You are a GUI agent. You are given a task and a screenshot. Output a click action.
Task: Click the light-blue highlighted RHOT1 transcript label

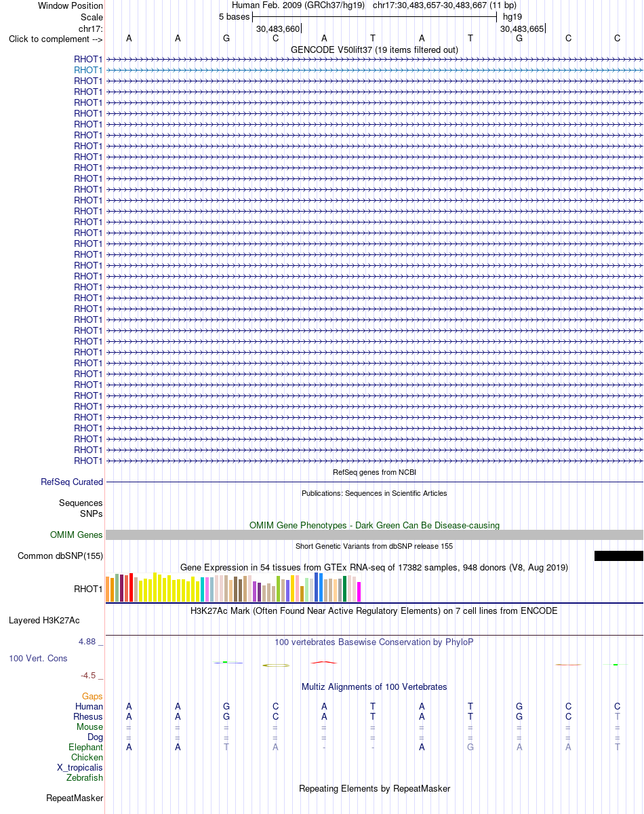[88, 70]
